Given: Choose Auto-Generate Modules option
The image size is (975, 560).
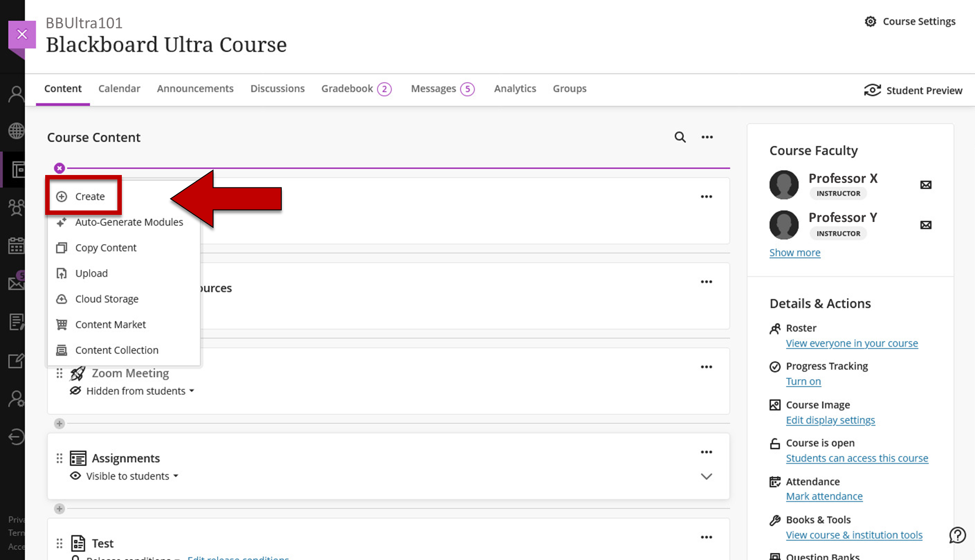Looking at the screenshot, I should (x=120, y=222).
